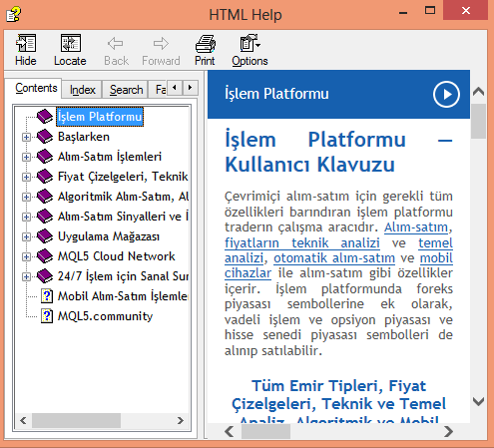This screenshot has height=448, width=494.
Task: Click the tree pane horizontal scrollbar thumb
Action: point(76,420)
